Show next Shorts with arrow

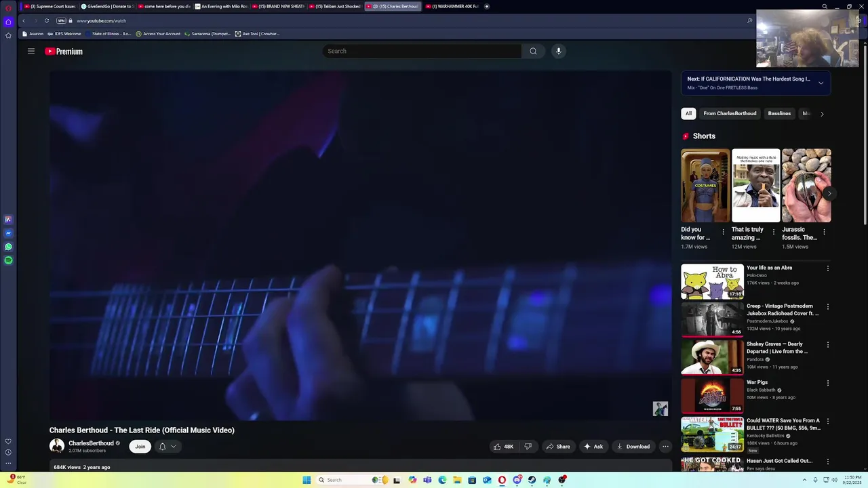coord(829,193)
